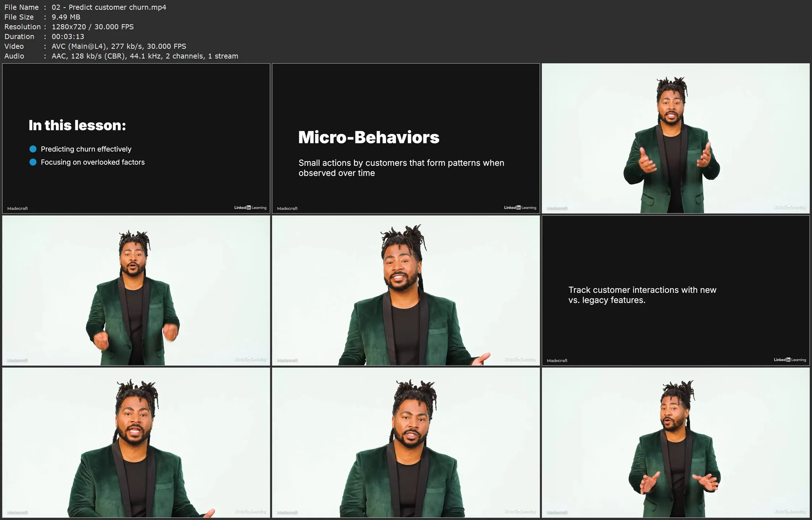
Task: Click the 'In this lesson:' heading
Action: 77,125
